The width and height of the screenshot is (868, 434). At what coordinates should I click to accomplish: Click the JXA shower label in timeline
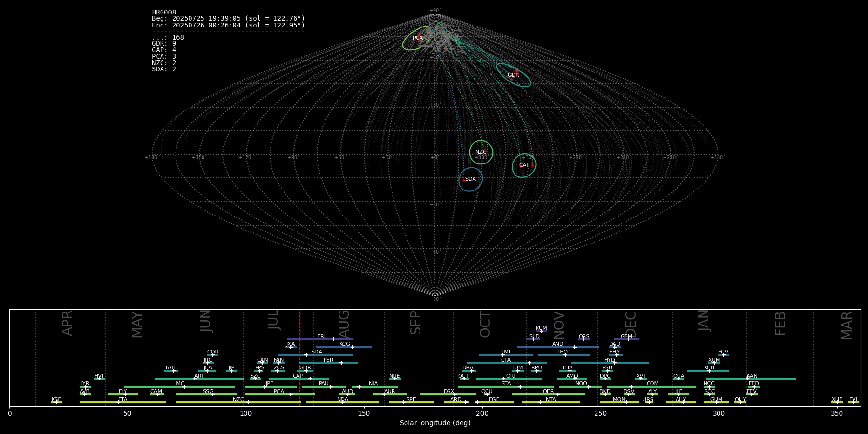click(290, 344)
